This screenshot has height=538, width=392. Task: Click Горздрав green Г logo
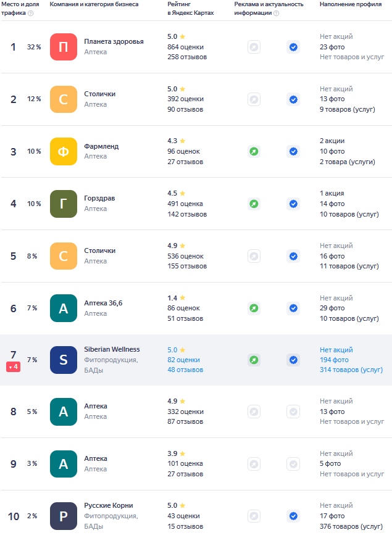pyautogui.click(x=64, y=204)
